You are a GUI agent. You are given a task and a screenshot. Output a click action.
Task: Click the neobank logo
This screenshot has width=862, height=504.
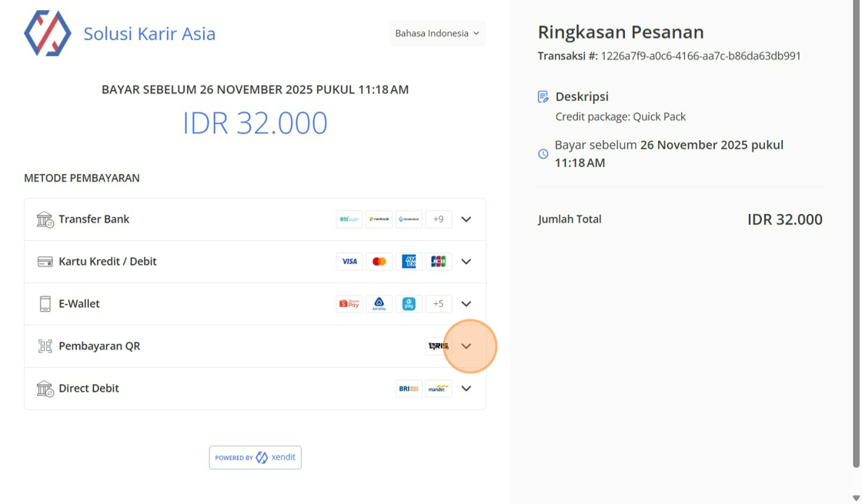point(379,219)
